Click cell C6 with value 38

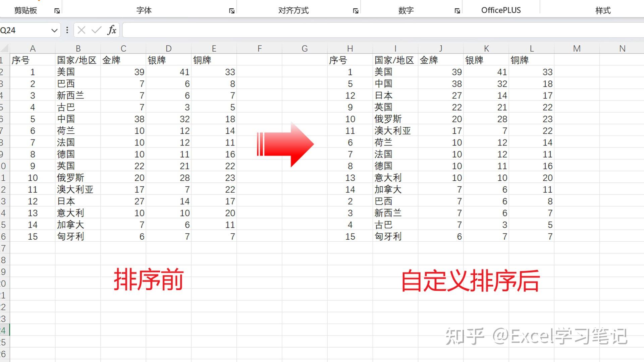[x=123, y=119]
